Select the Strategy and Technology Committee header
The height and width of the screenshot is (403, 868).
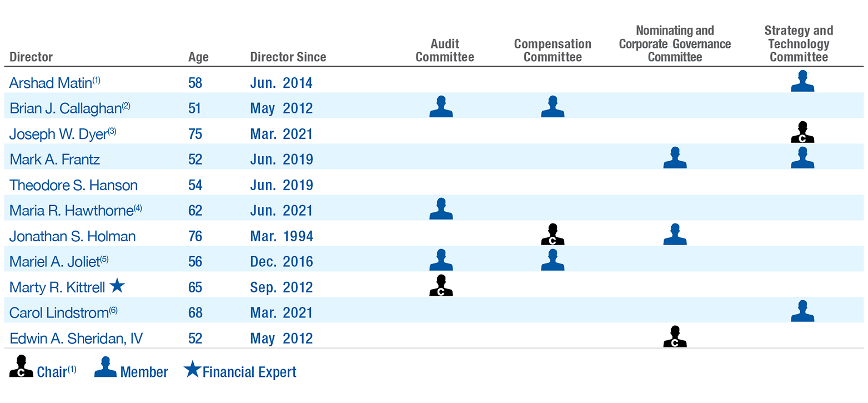tap(799, 43)
